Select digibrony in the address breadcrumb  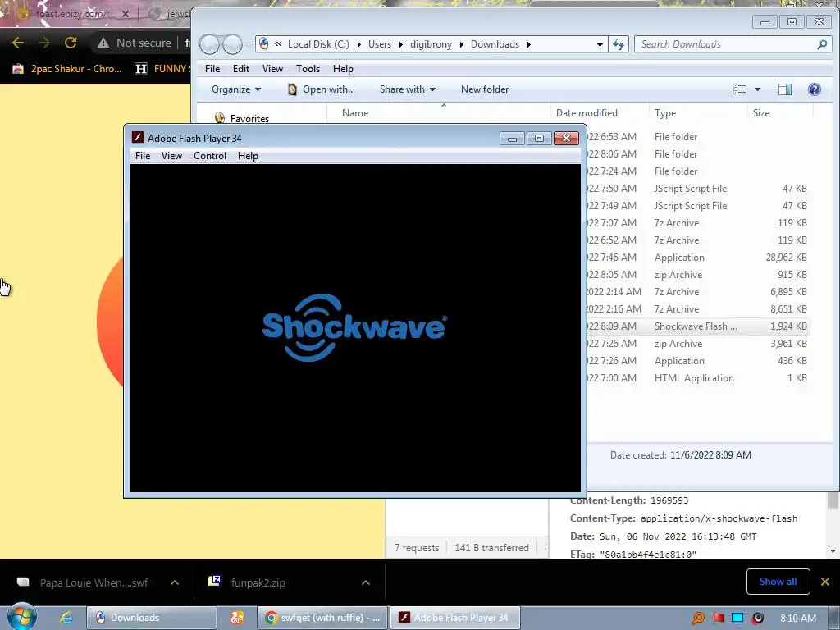pyautogui.click(x=431, y=44)
